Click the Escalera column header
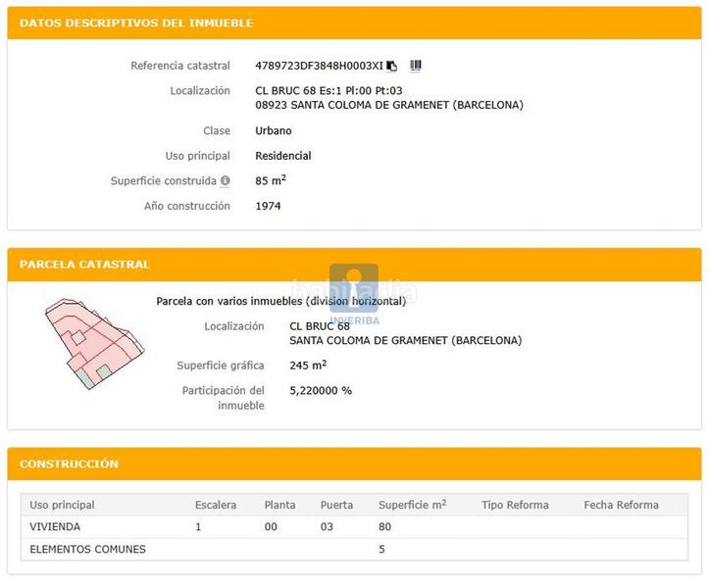Image resolution: width=709 pixels, height=588 pixels. pyautogui.click(x=216, y=505)
